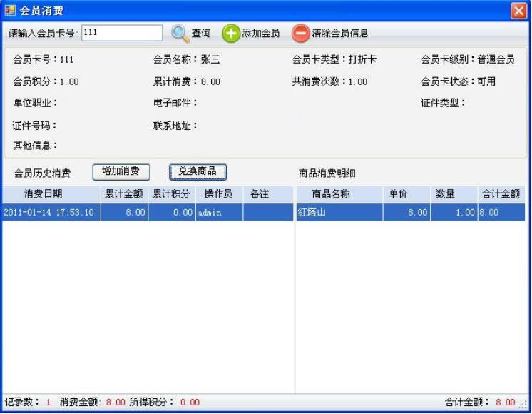Image resolution: width=532 pixels, height=414 pixels.
Task: Click the 1.00 quantity cell
Action: [454, 212]
